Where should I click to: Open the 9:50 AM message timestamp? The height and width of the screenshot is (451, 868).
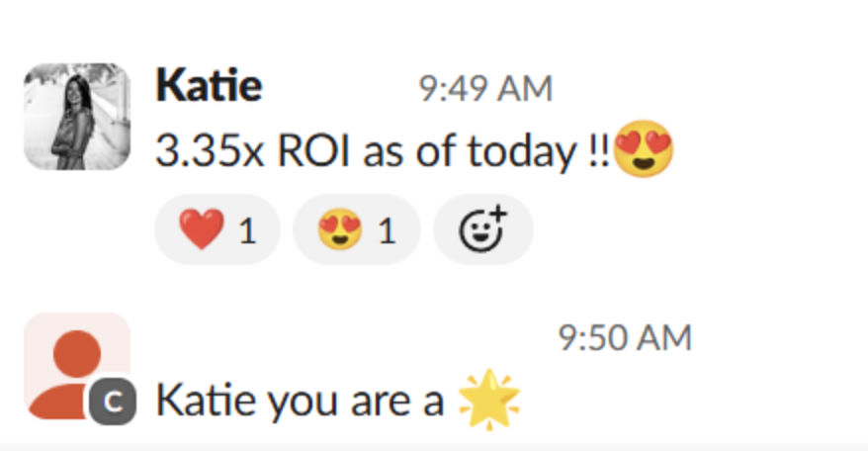click(x=625, y=338)
